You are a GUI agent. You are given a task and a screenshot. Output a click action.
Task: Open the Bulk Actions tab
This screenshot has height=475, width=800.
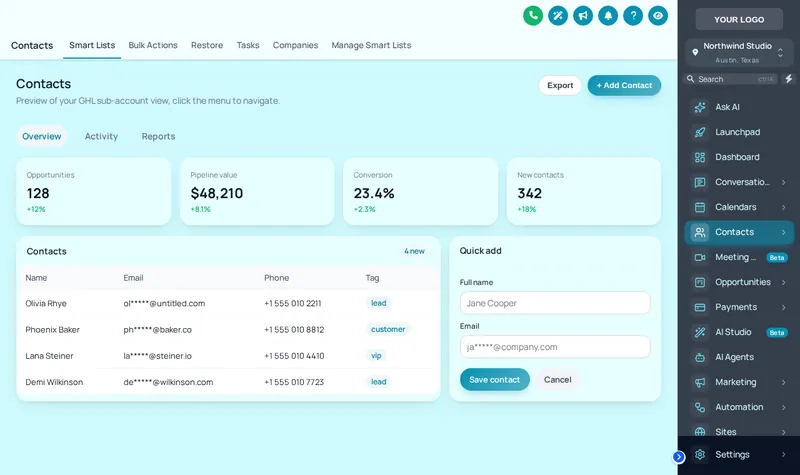(153, 45)
